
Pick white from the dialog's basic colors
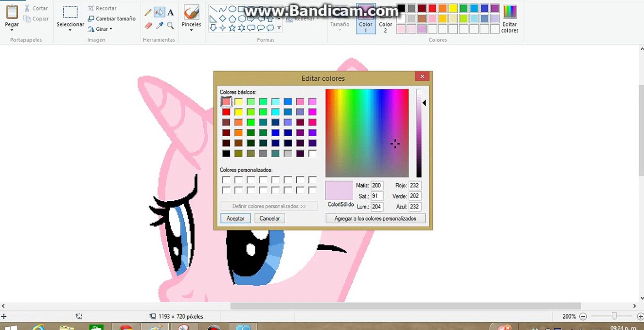312,154
